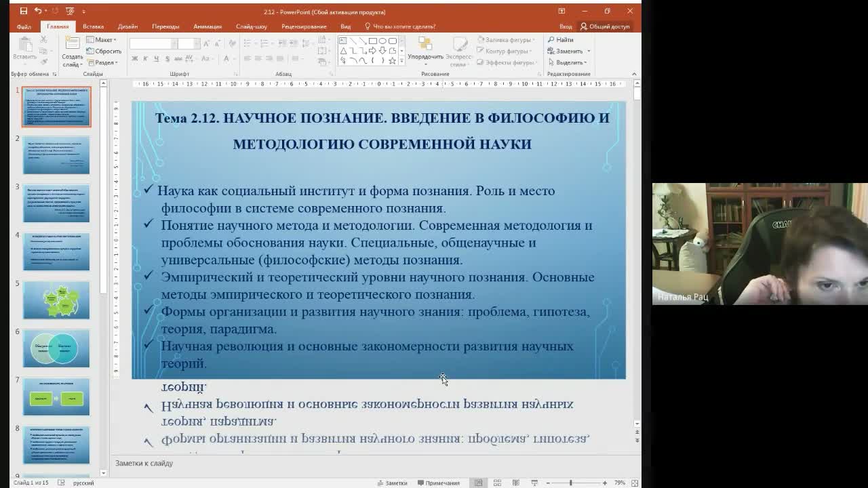Click the Сбросить reset button
The height and width of the screenshot is (488, 868).
pos(104,51)
